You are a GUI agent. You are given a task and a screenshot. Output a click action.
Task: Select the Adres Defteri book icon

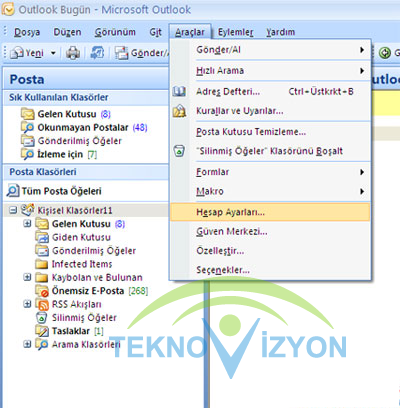coord(179,91)
